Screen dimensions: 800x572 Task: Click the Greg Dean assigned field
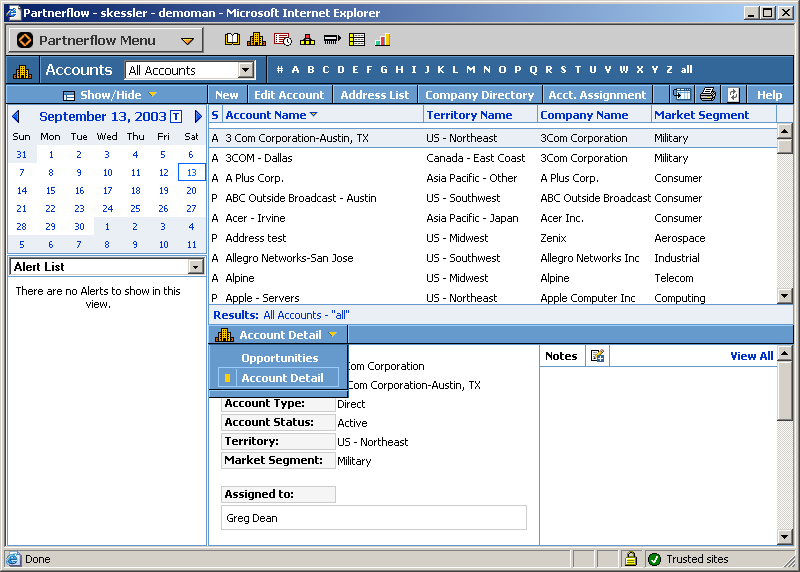point(374,518)
